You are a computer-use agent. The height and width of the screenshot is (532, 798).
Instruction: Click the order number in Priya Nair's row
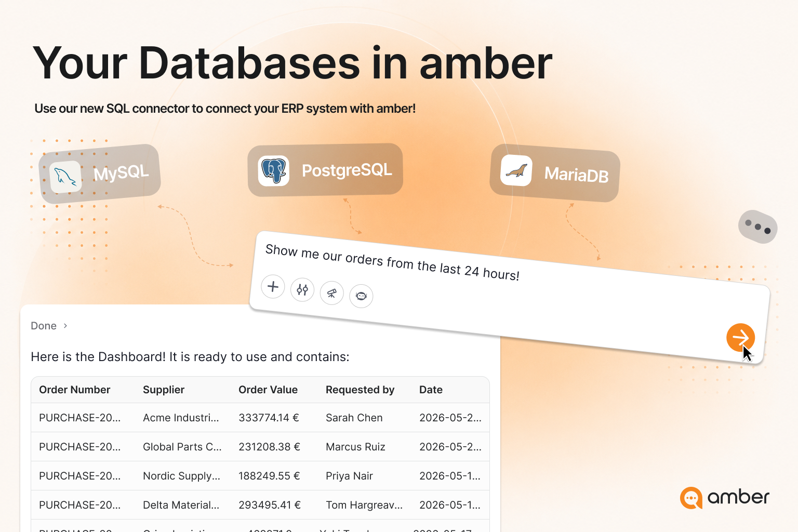click(x=80, y=476)
